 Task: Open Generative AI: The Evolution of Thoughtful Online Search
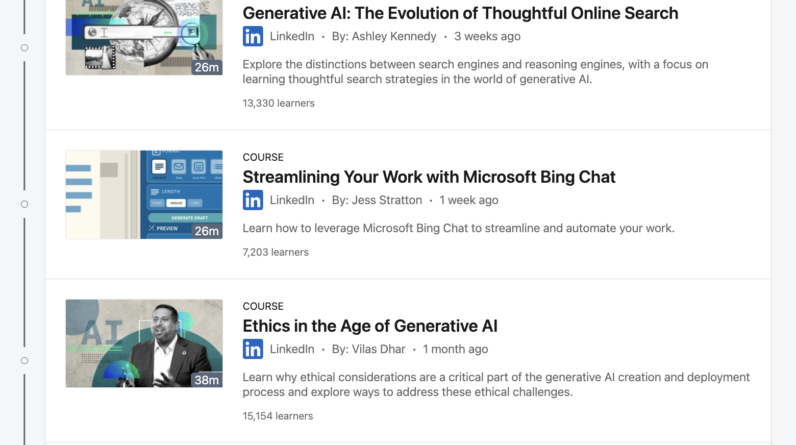(x=460, y=13)
